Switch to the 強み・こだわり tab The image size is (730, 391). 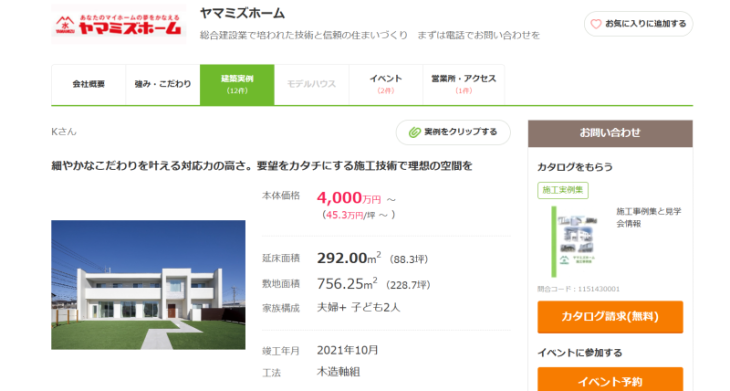pos(163,84)
